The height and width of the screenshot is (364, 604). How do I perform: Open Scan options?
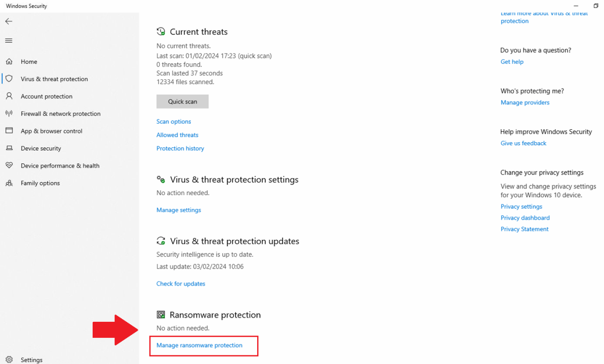[x=174, y=121]
